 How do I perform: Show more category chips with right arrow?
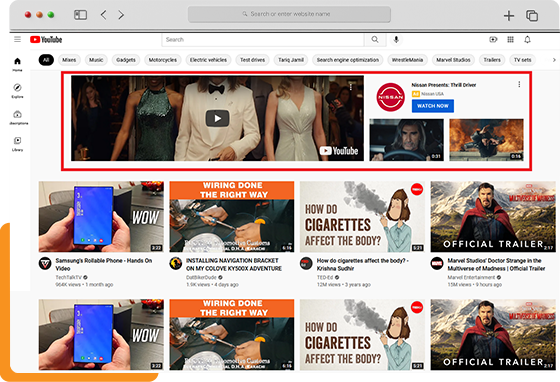pyautogui.click(x=554, y=60)
